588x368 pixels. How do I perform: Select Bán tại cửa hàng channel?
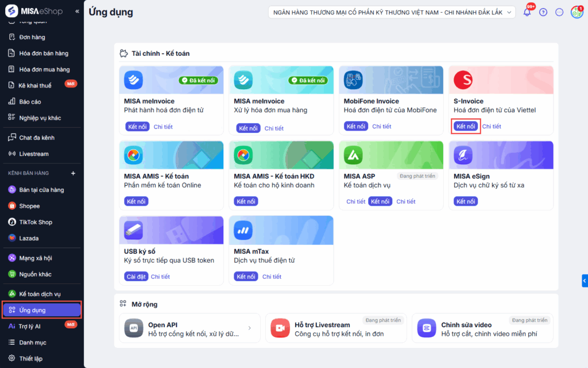point(41,190)
